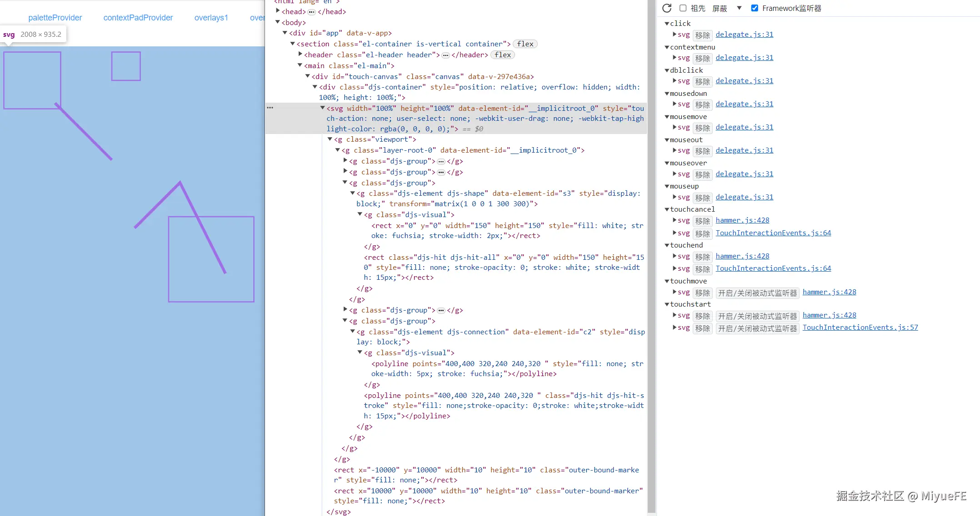The image size is (980, 516).
Task: Click the refresh event listeners icon
Action: click(x=667, y=8)
